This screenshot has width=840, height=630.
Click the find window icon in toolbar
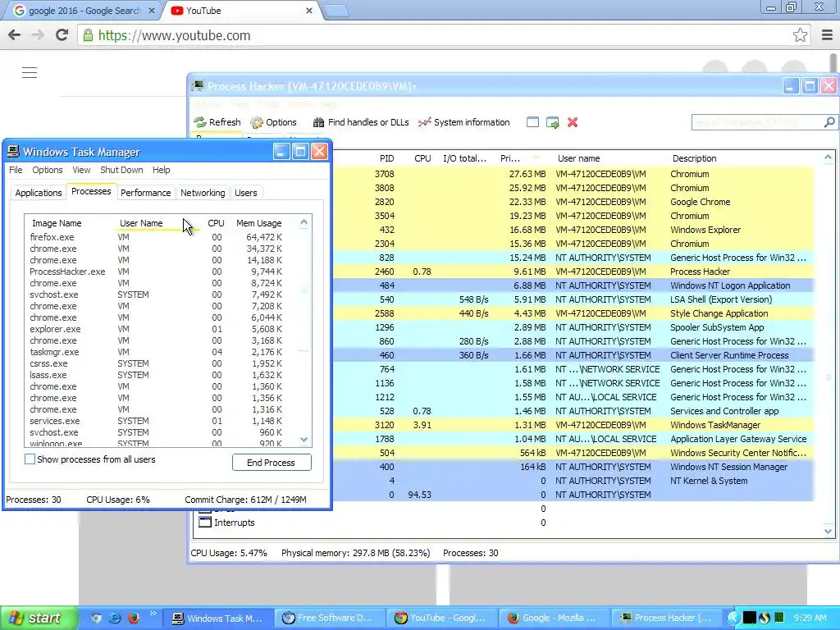tap(532, 122)
